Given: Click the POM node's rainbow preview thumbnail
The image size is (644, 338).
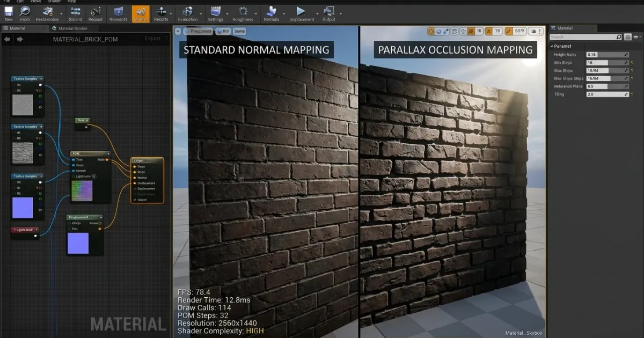Looking at the screenshot, I should (82, 191).
